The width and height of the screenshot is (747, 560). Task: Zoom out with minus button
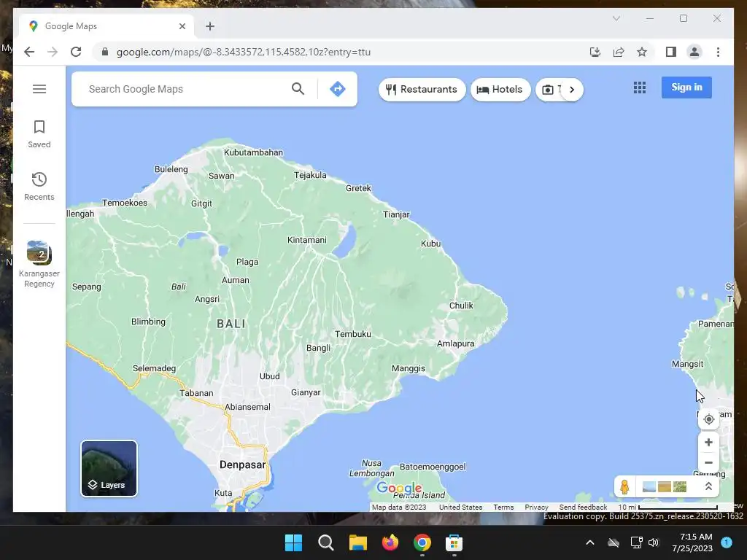(x=708, y=462)
